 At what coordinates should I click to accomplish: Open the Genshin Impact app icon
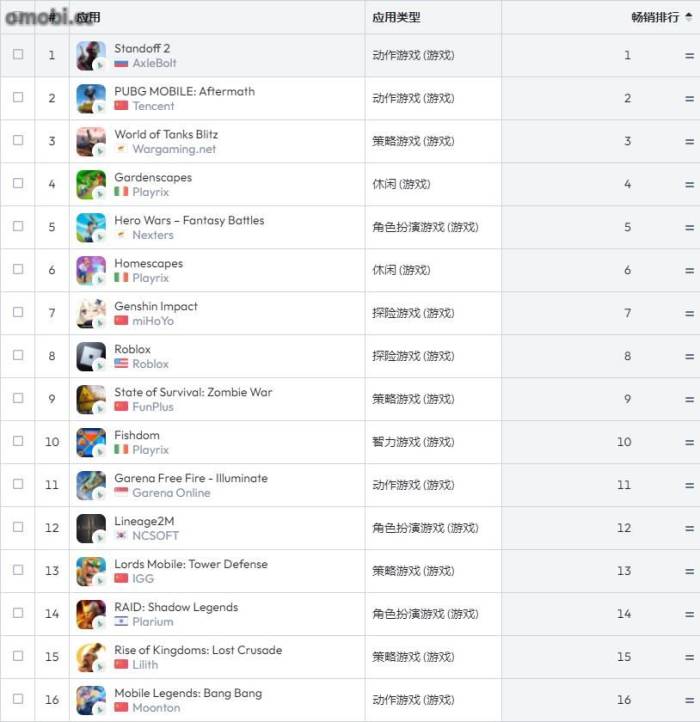coord(91,314)
